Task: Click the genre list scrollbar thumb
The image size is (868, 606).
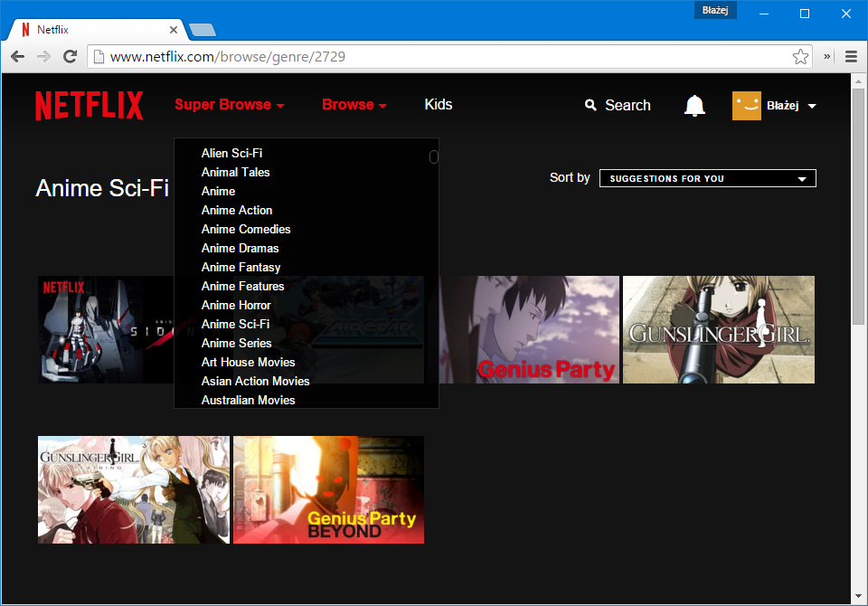Action: click(x=433, y=156)
